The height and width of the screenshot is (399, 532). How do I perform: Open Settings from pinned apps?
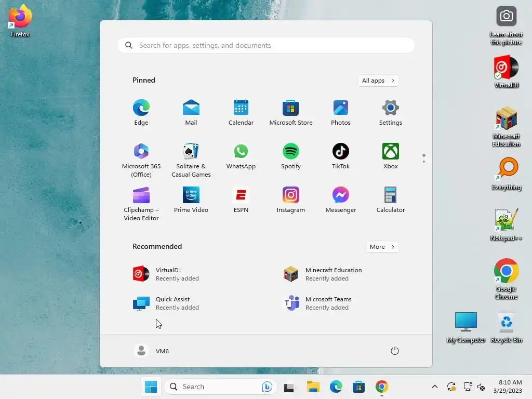coord(391,113)
